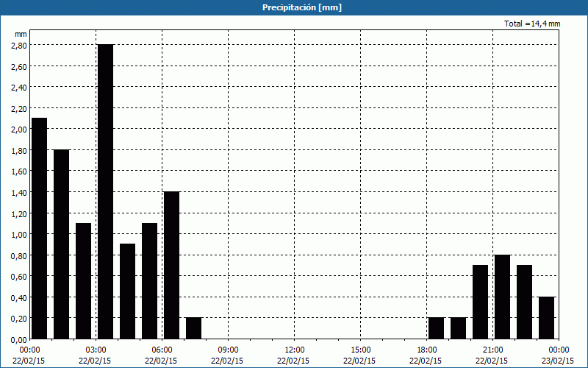
Task: Click the "21:00" time axis label
Action: point(492,350)
